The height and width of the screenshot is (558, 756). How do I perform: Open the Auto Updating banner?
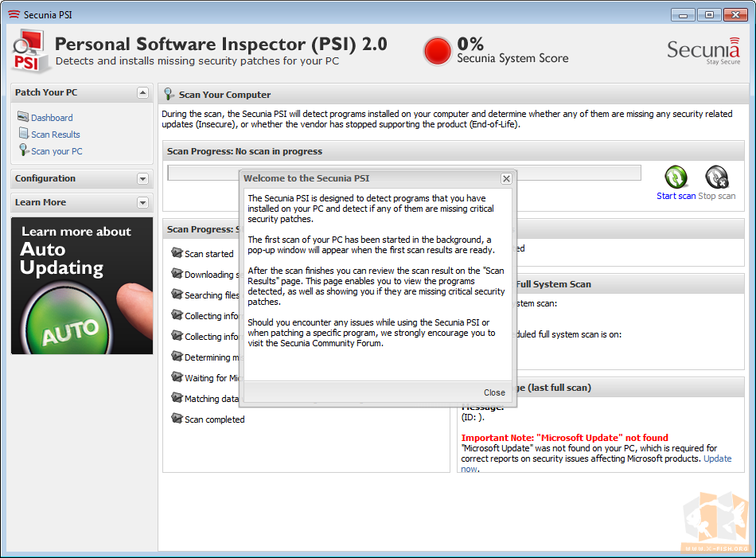82,286
